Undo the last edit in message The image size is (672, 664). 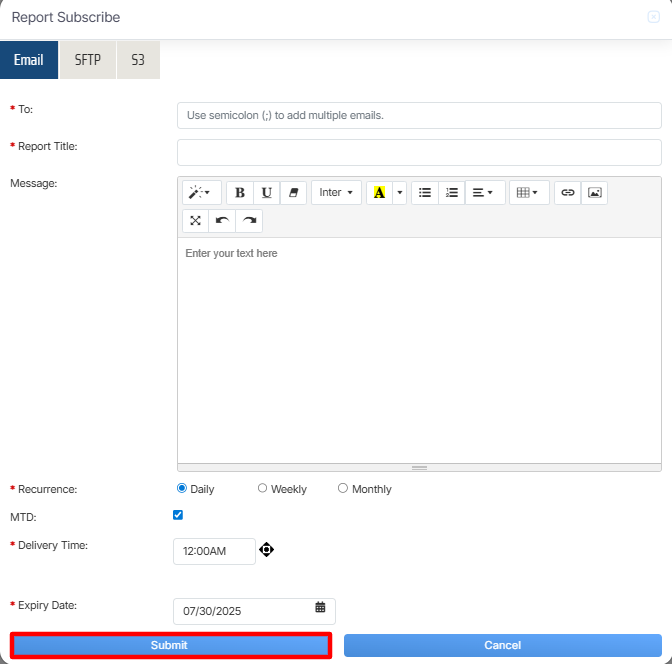coord(222,220)
